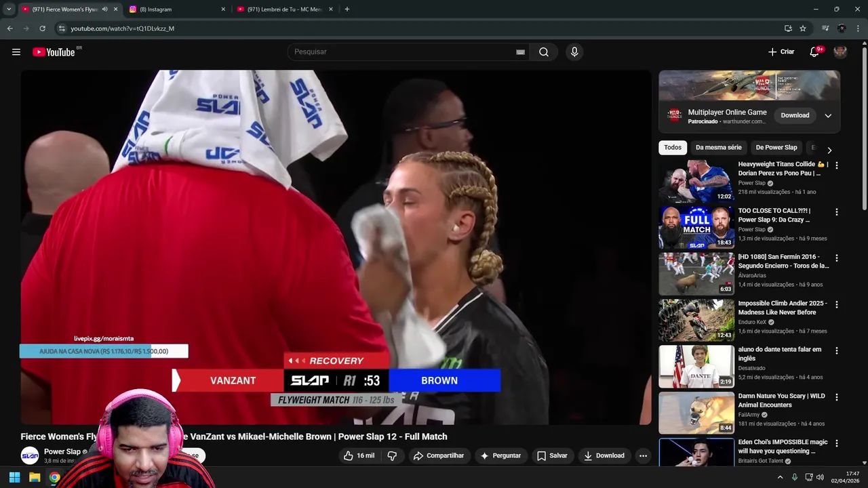Click the Compartilhar share button
This screenshot has width=868, height=488.
click(439, 456)
